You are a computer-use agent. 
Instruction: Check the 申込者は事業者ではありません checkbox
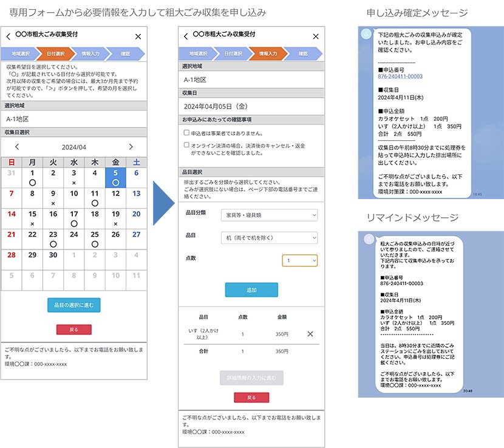click(x=186, y=134)
